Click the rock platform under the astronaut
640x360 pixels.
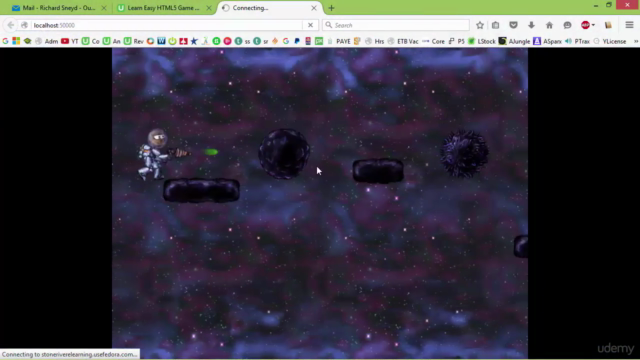click(201, 190)
